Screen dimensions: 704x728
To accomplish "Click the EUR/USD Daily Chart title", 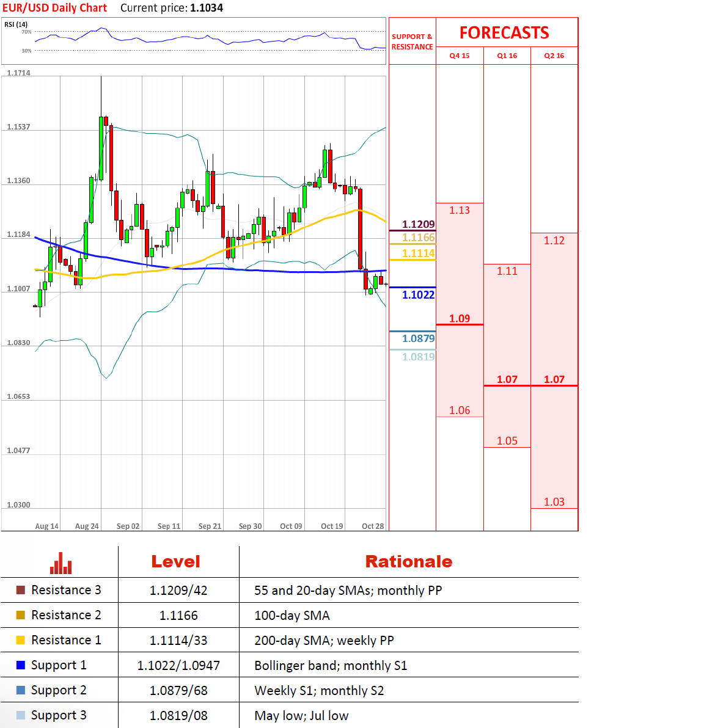I will click(x=55, y=8).
